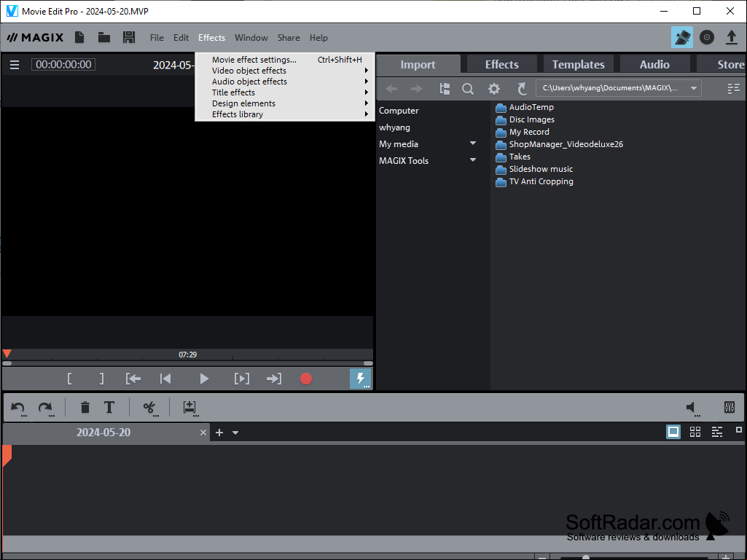Expand Audio object effects submenu
The width and height of the screenshot is (747, 560).
(285, 82)
